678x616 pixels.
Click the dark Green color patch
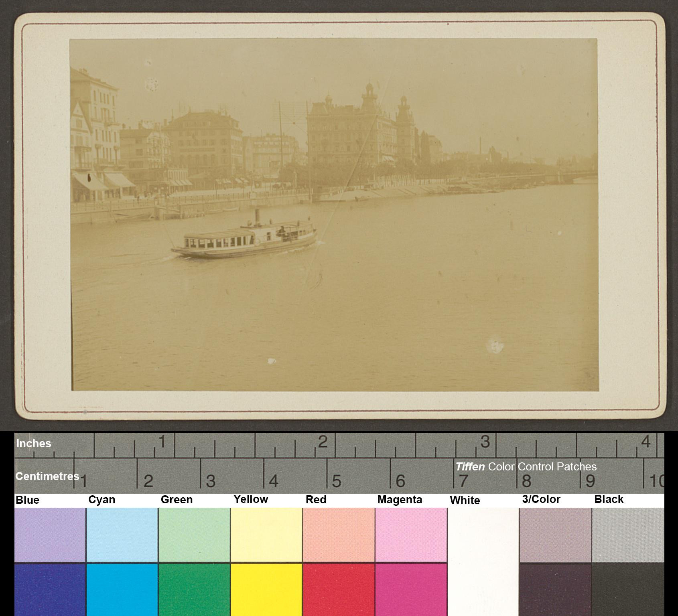click(x=194, y=590)
